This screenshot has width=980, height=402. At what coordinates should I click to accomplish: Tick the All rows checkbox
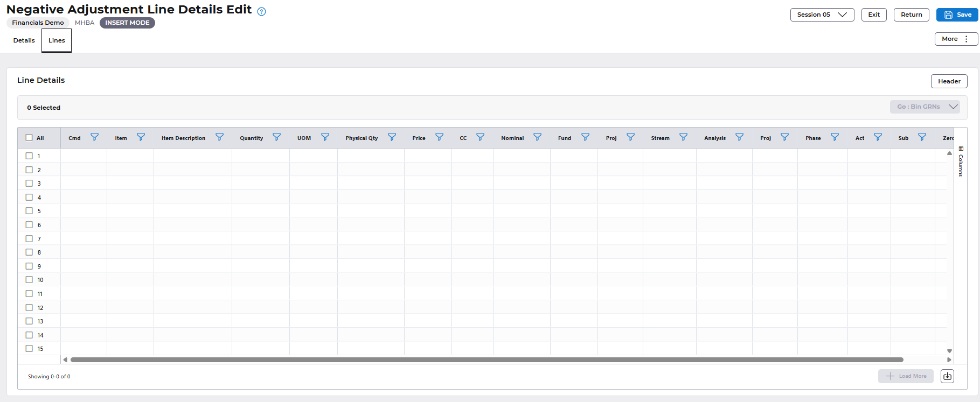(29, 138)
